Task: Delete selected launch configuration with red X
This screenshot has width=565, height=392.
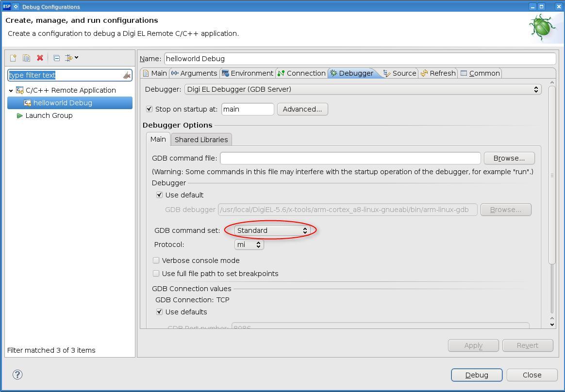Action: coord(40,58)
